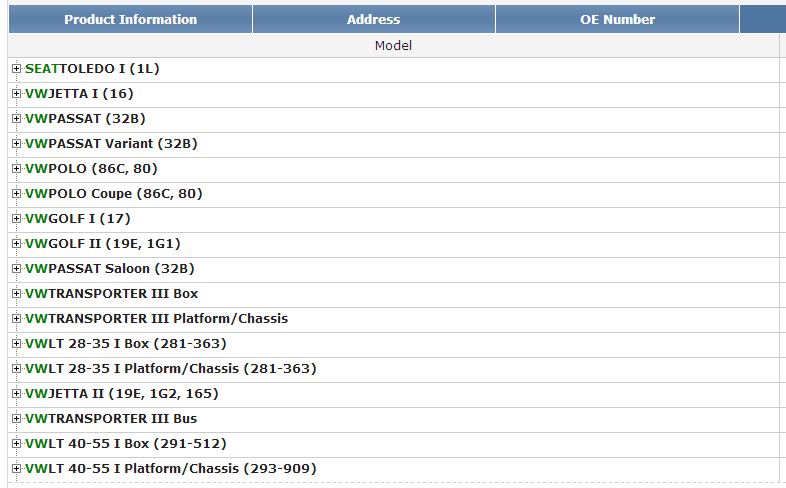Select the OE Number tab
The width and height of the screenshot is (786, 488).
(x=617, y=19)
